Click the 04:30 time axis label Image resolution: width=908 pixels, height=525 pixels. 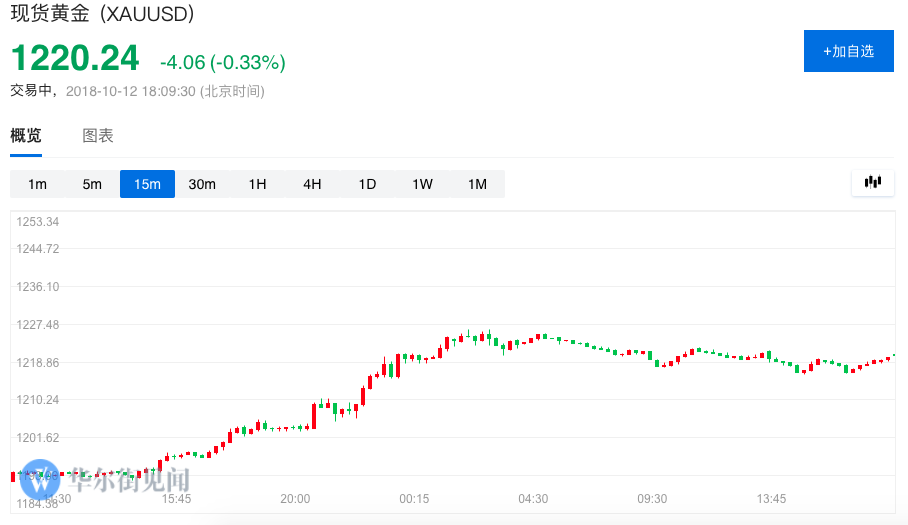tap(533, 499)
